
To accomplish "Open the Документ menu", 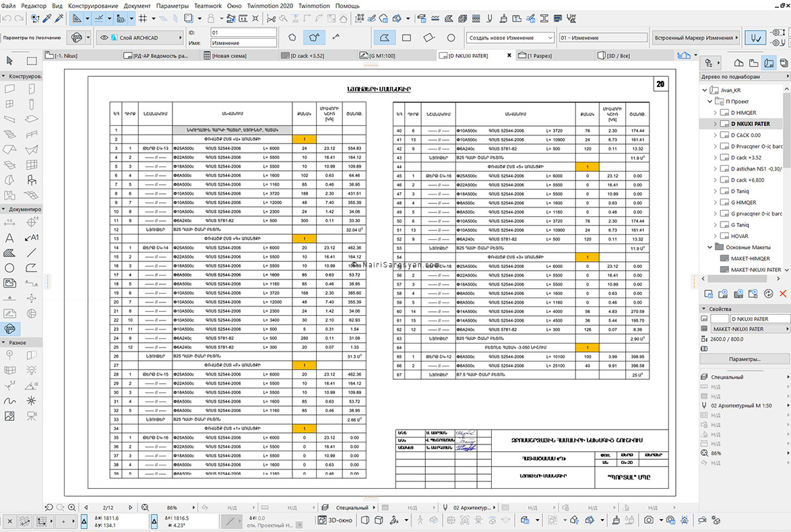I will [137, 5].
